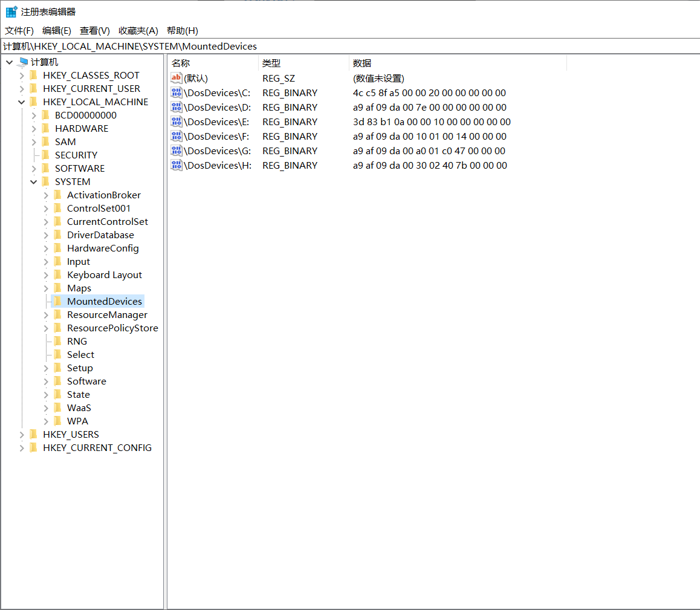
Task: Click the string icon of the (默认) value
Action: pos(177,78)
